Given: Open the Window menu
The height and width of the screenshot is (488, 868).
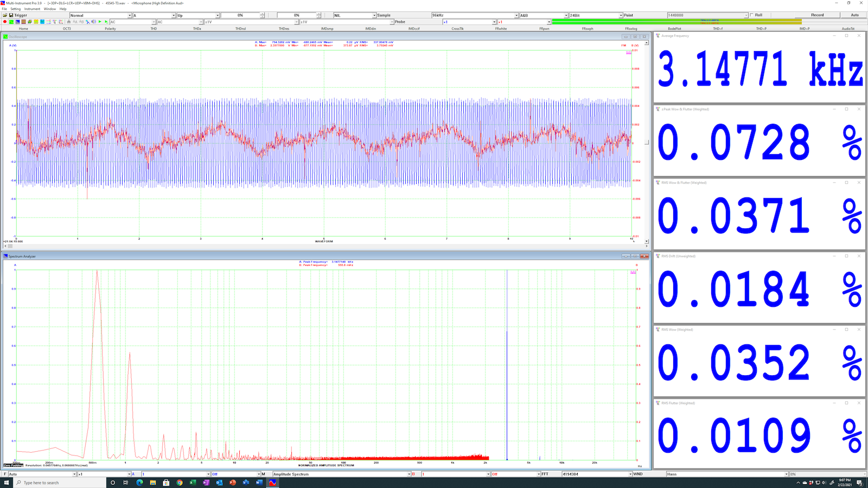Looking at the screenshot, I should point(49,9).
